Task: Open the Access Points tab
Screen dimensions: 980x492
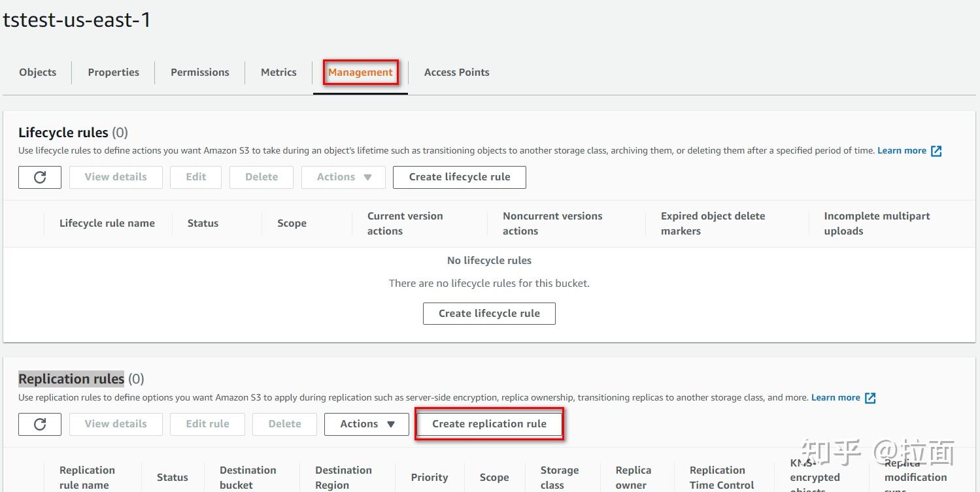Action: click(456, 72)
